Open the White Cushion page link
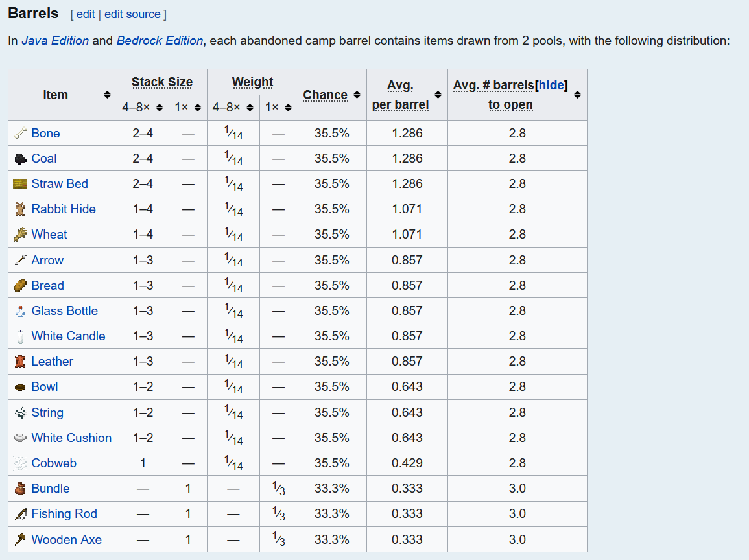 point(71,437)
